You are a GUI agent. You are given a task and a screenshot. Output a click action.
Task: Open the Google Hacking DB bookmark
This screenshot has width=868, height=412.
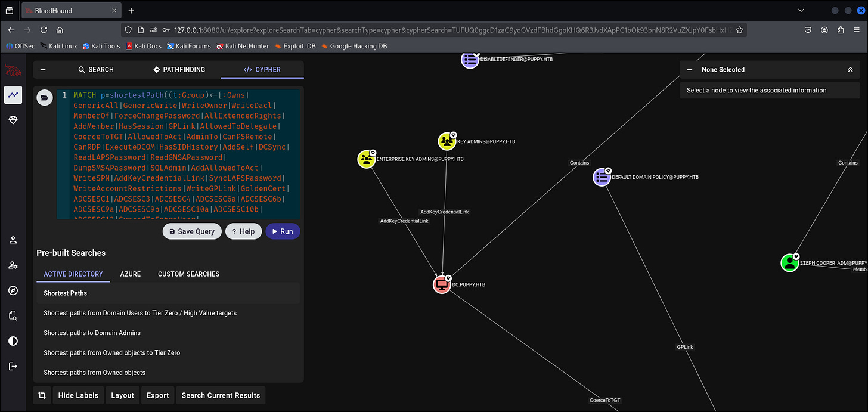pos(354,46)
